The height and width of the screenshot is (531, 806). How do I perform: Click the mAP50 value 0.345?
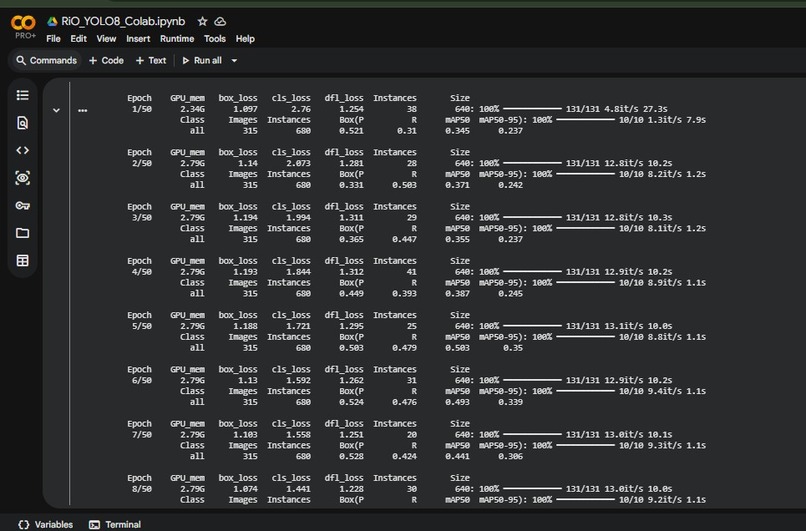457,131
